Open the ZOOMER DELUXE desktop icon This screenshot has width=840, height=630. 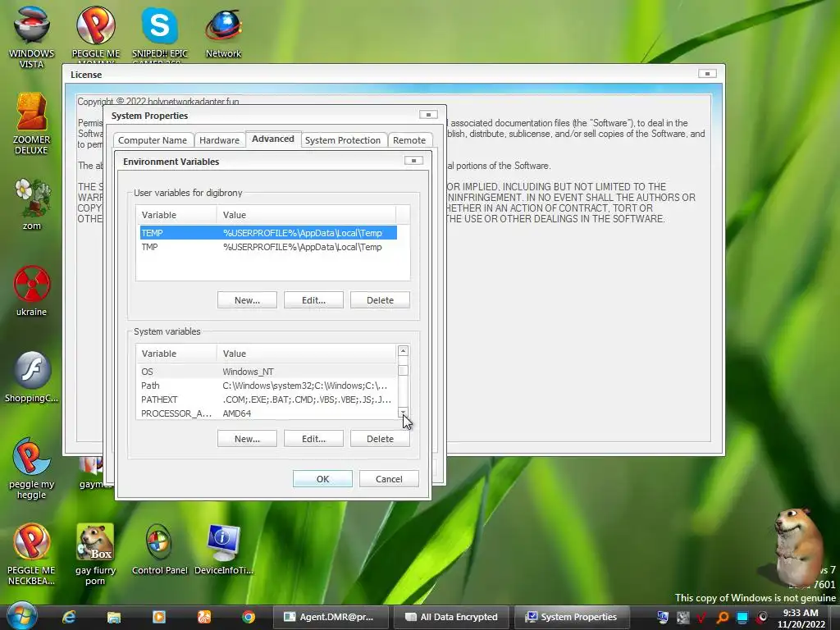pyautogui.click(x=31, y=123)
